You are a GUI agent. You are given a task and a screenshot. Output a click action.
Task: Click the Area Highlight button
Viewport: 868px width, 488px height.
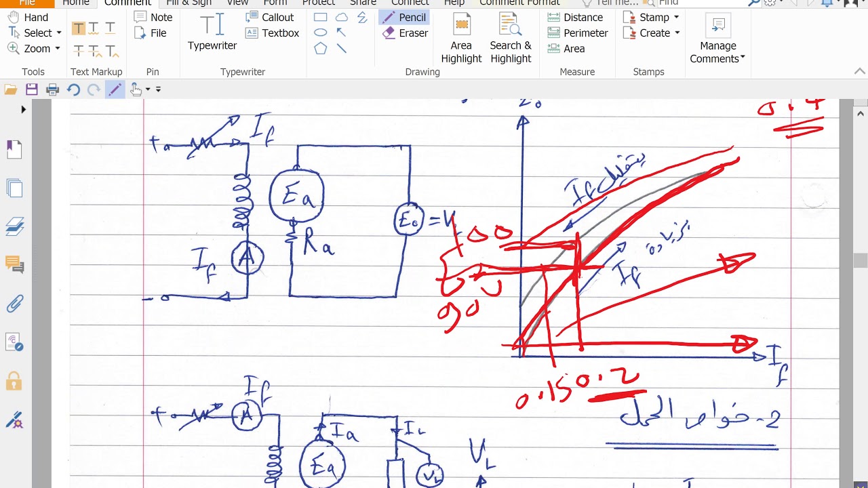pos(461,38)
